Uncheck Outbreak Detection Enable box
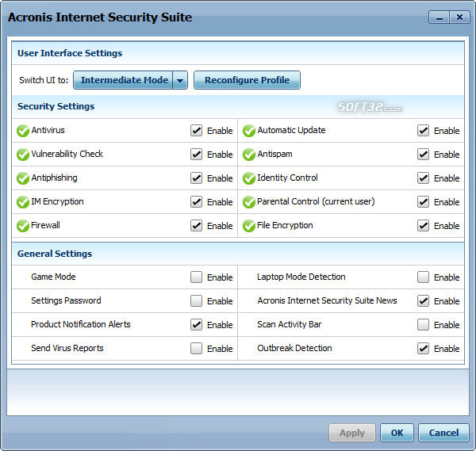The width and height of the screenshot is (476, 451). [423, 348]
